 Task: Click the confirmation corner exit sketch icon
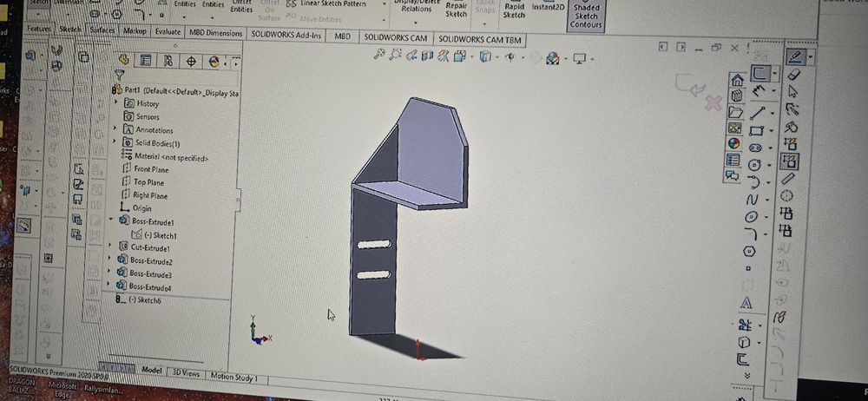[690, 84]
